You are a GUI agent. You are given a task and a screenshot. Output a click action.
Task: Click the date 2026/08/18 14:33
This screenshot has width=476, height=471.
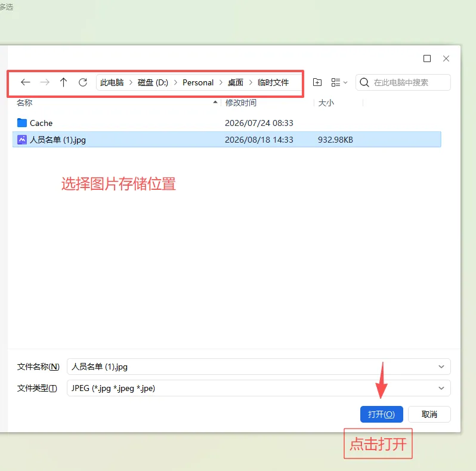tap(259, 140)
